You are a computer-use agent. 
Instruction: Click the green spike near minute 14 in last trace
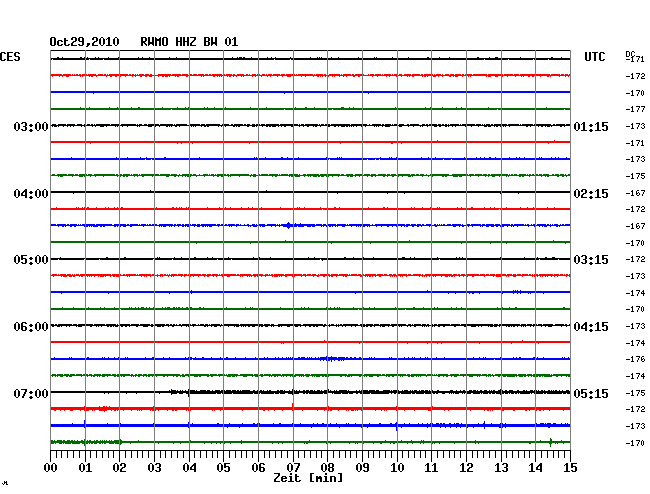click(x=551, y=442)
